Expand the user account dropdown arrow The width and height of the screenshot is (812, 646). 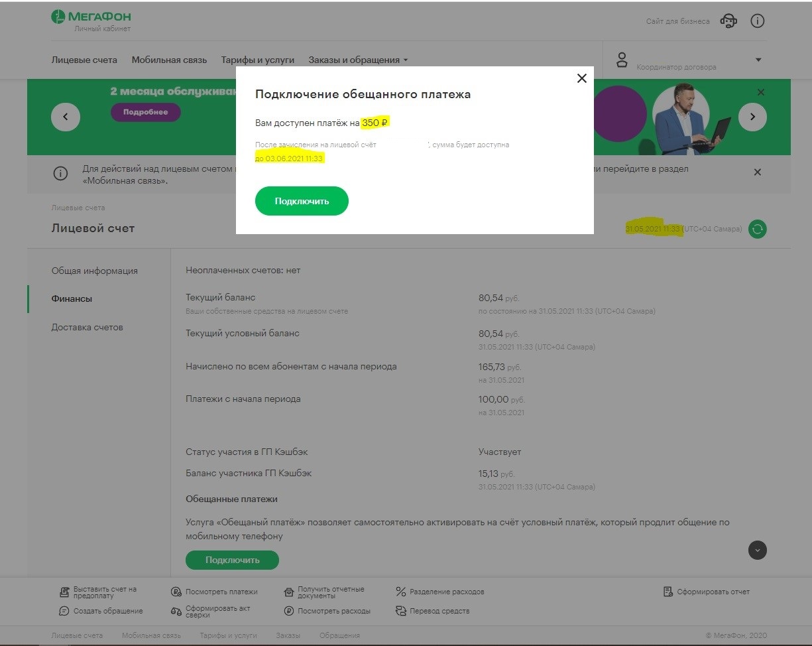[x=758, y=60]
